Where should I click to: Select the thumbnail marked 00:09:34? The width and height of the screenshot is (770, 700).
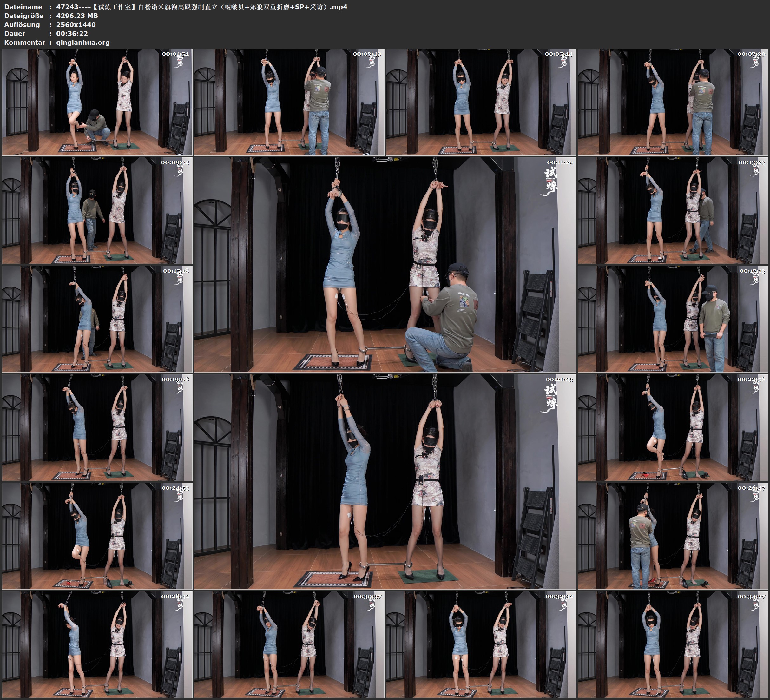97,210
